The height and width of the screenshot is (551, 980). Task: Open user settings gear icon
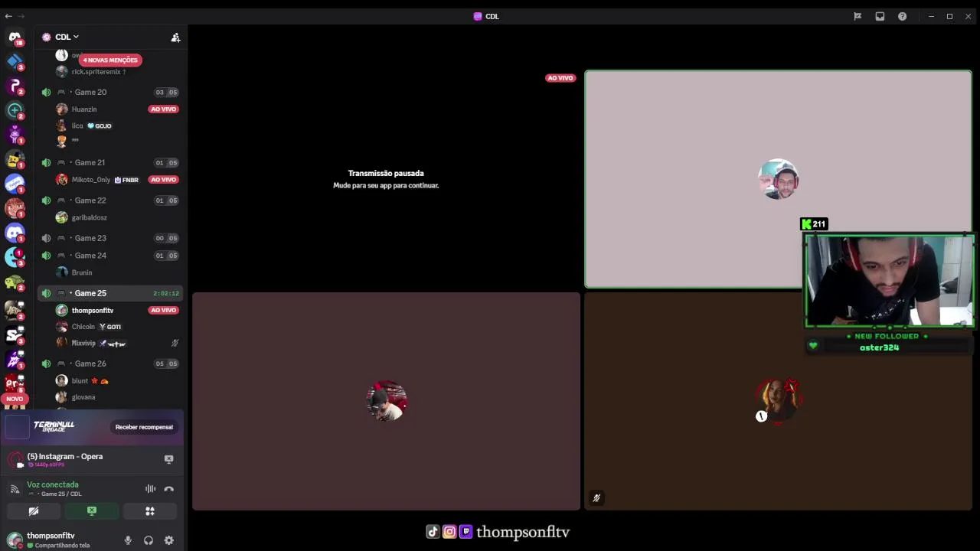(x=169, y=540)
